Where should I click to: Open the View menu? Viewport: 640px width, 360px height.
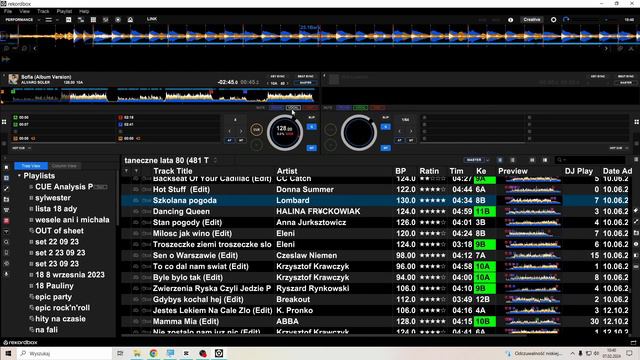coord(24,11)
